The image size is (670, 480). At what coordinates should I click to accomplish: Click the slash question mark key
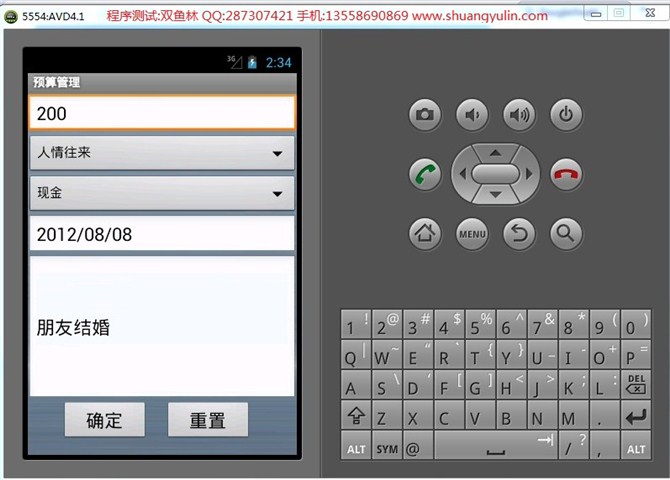574,445
